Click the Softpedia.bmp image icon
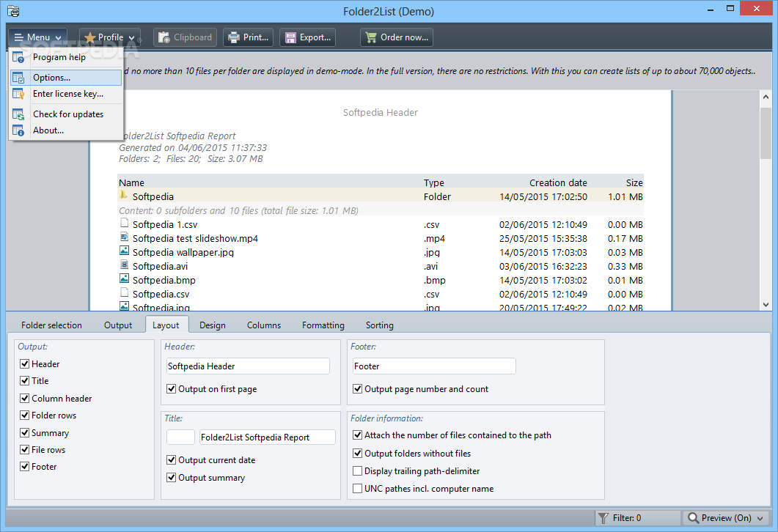778x532 pixels. 124,278
